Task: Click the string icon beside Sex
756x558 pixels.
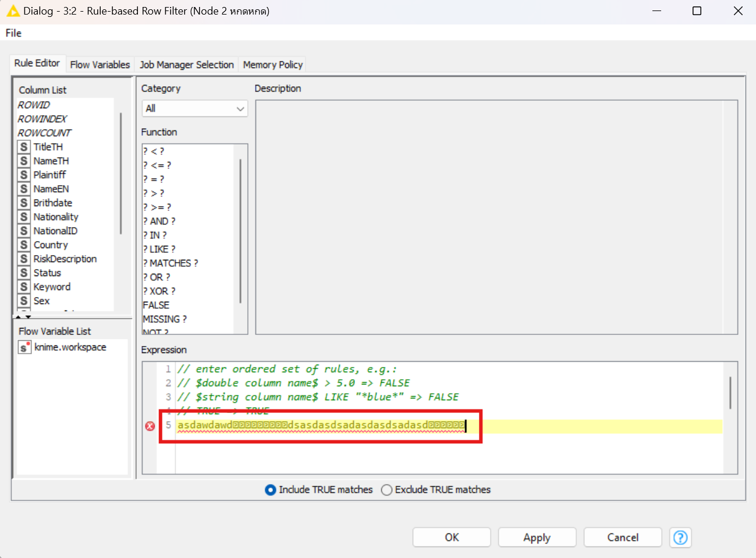Action: pyautogui.click(x=24, y=301)
